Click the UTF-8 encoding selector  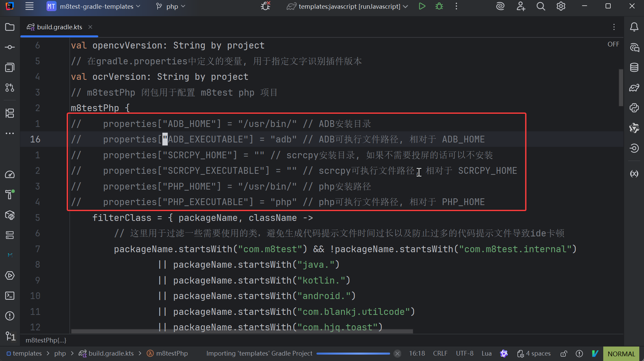464,354
